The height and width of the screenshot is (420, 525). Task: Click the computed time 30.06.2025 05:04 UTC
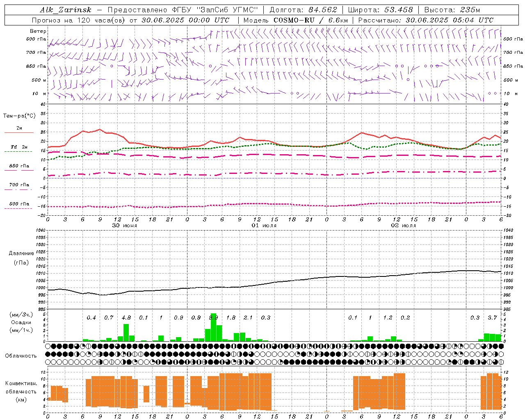[450, 20]
